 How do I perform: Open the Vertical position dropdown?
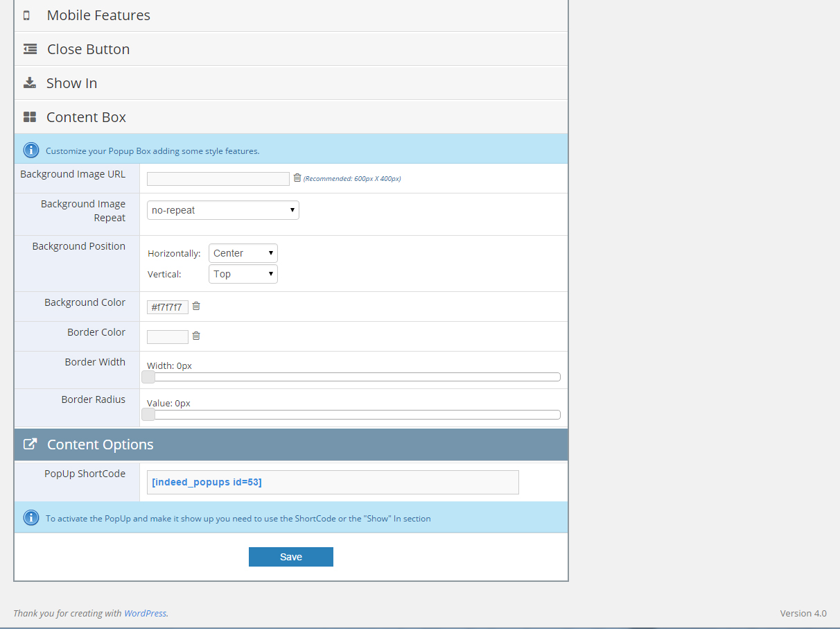pos(243,274)
